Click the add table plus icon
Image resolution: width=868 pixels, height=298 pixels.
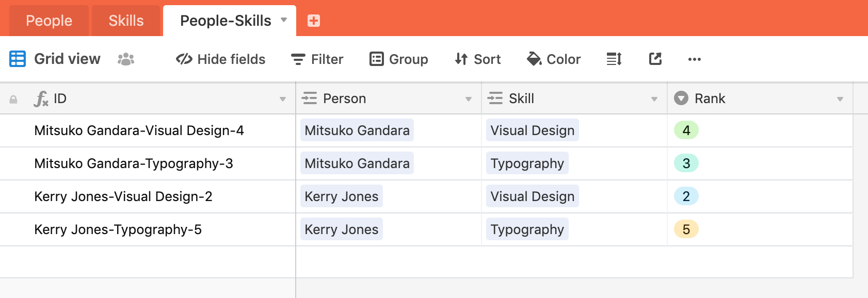[314, 21]
